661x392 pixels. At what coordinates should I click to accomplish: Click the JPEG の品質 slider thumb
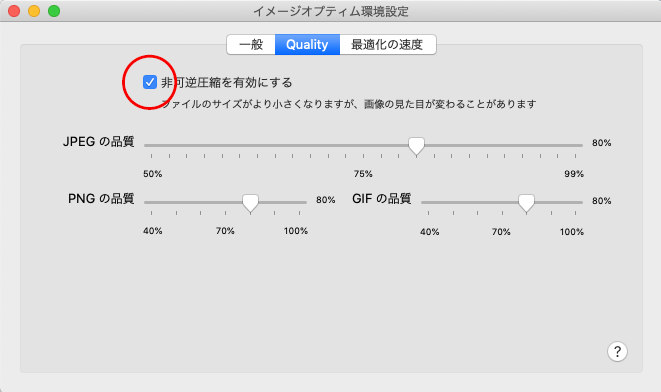pos(416,146)
